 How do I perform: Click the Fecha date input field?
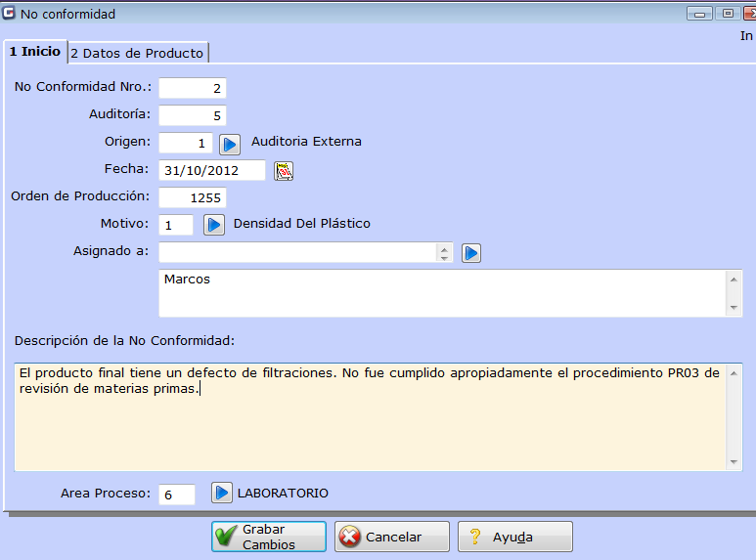coord(212,171)
